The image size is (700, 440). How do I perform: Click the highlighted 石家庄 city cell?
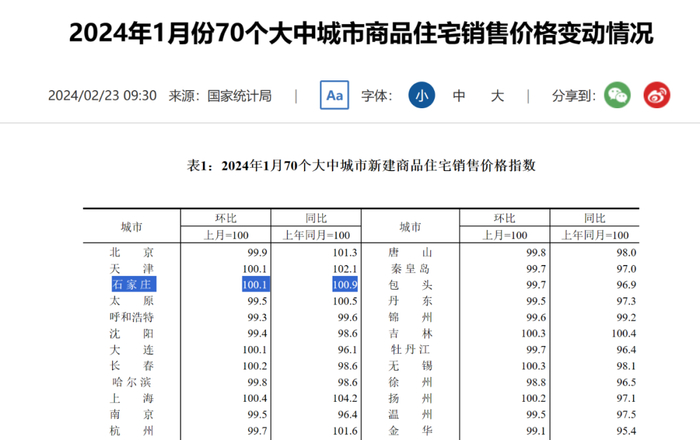click(133, 284)
